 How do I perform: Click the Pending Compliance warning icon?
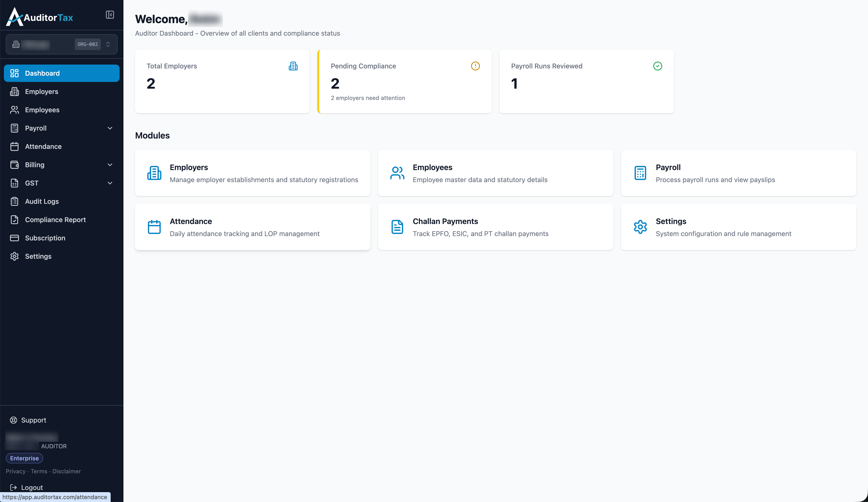pos(475,66)
